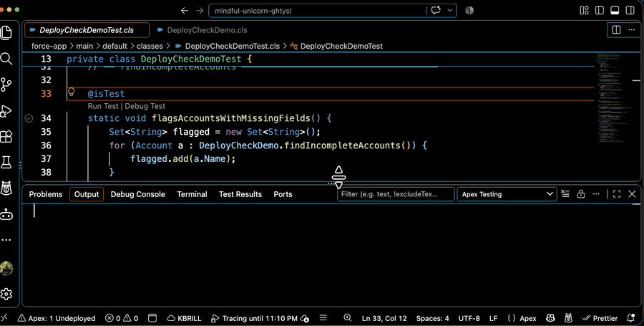Click flagsAccountsWithMissingFields method name
Screen dimensions: 644x326
click(231, 118)
